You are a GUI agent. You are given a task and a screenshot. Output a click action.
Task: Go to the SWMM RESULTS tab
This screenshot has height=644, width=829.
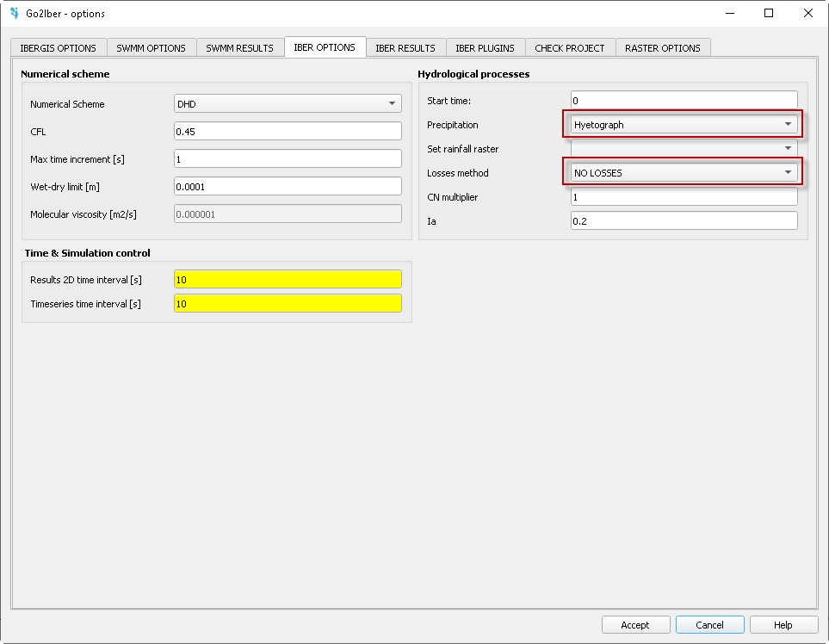click(239, 48)
